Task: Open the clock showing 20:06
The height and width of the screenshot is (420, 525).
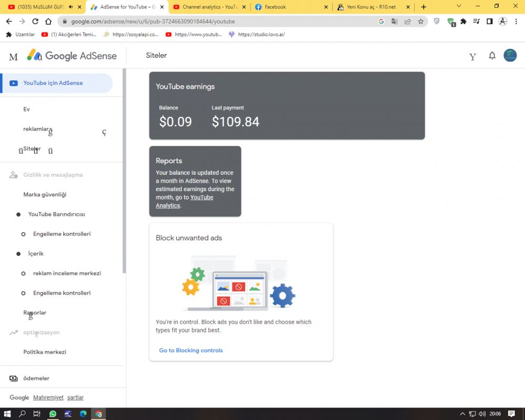Action: coord(495,414)
